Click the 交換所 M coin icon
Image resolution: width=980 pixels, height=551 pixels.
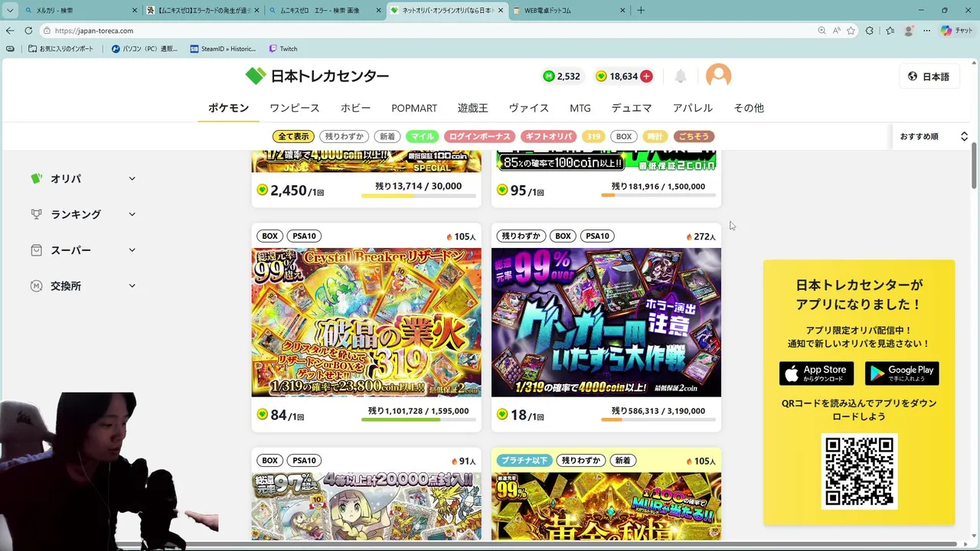click(35, 286)
